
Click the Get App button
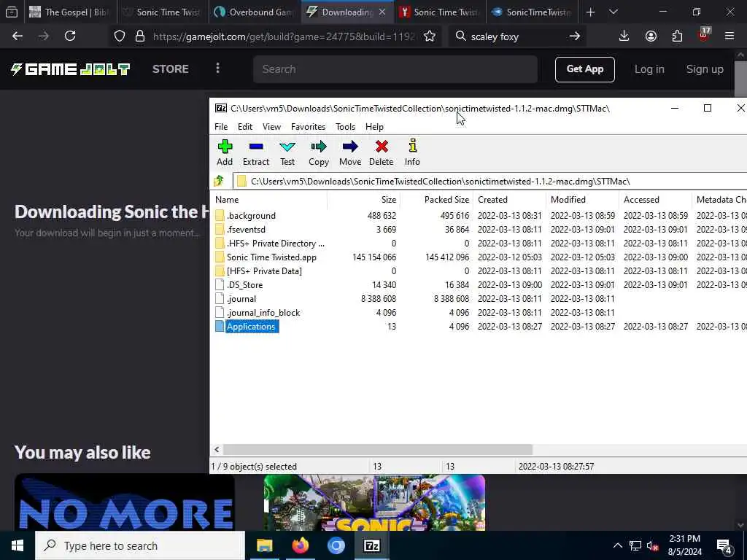tap(584, 69)
